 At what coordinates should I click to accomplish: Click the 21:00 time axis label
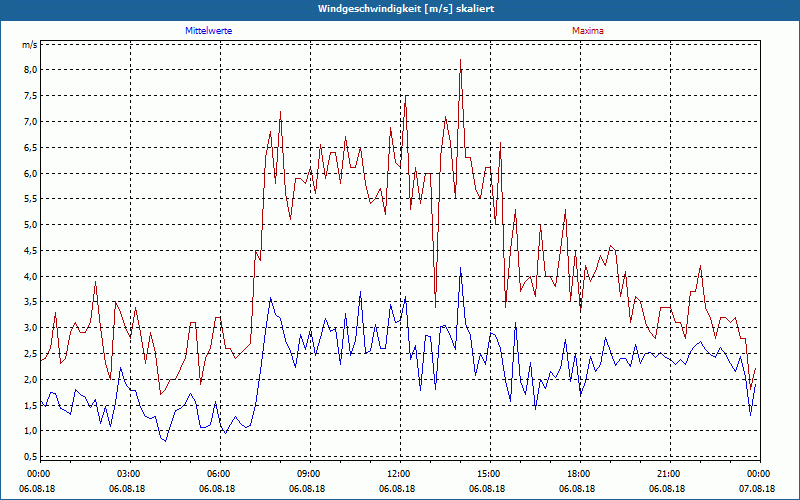pos(670,474)
